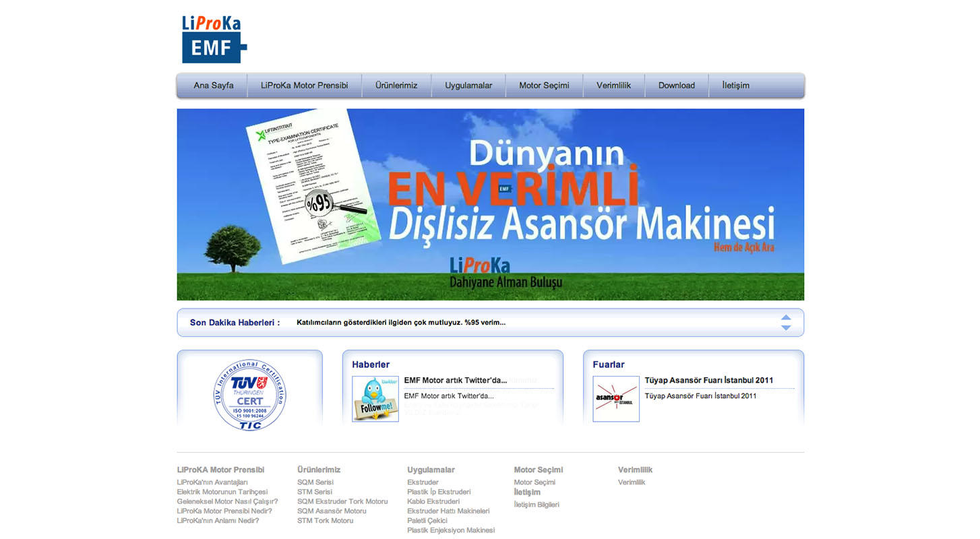Click the Haberler section heading
Image resolution: width=980 pixels, height=539 pixels.
pyautogui.click(x=371, y=364)
